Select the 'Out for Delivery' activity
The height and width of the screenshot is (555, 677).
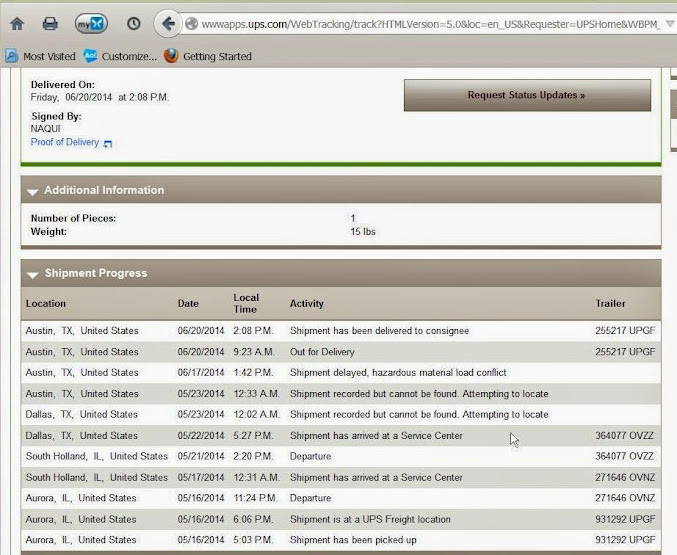(x=322, y=352)
